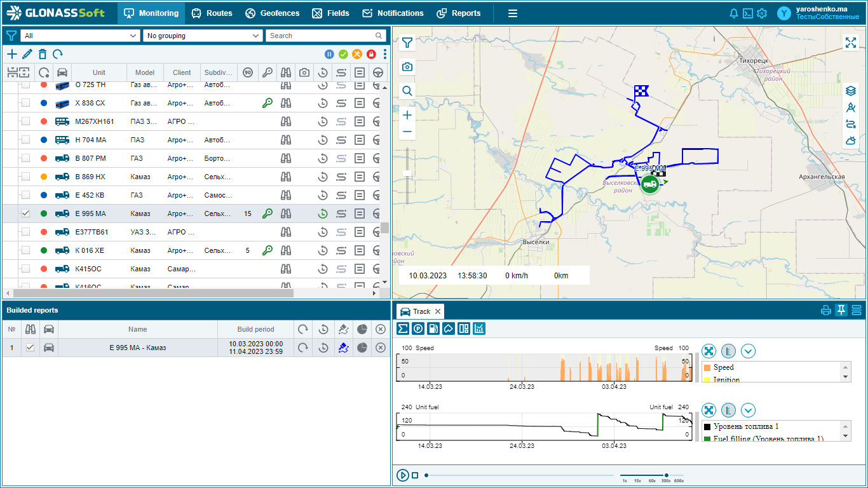Open the Monitoring tab
Viewport: 868px width, 488px height.
click(151, 13)
